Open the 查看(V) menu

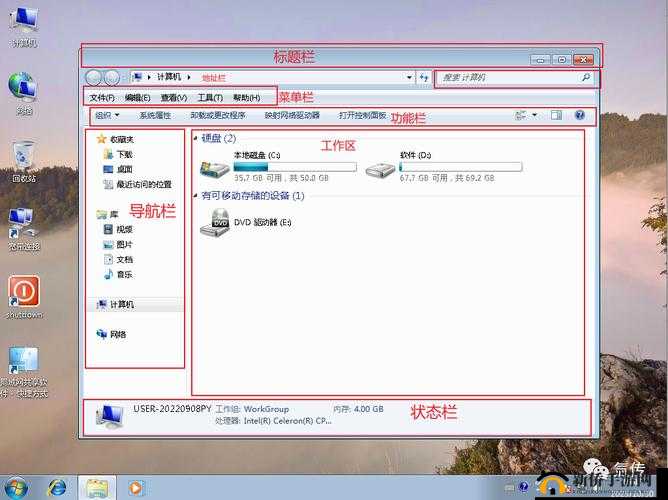pos(174,98)
